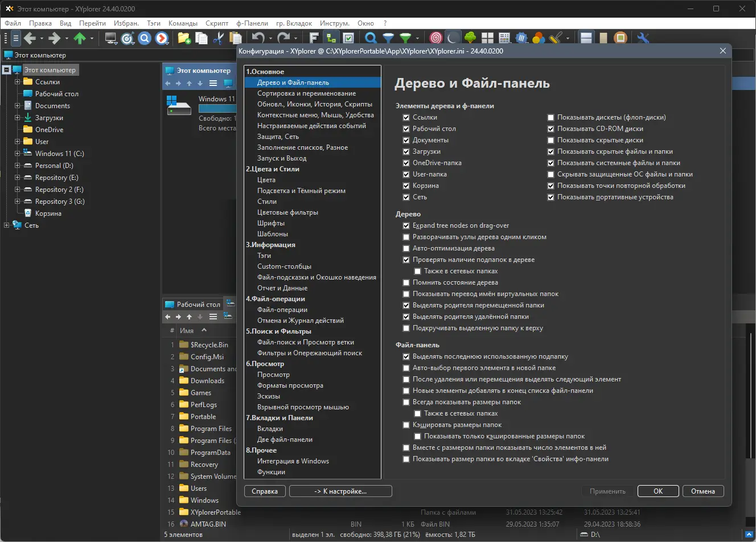Open the Избран. menu
This screenshot has width=756, height=542.
[126, 23]
